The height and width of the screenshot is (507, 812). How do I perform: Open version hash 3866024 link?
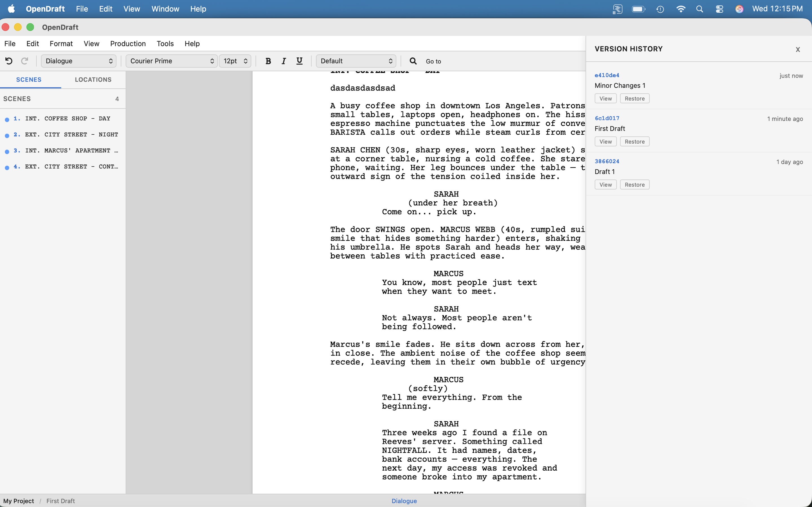(x=607, y=161)
